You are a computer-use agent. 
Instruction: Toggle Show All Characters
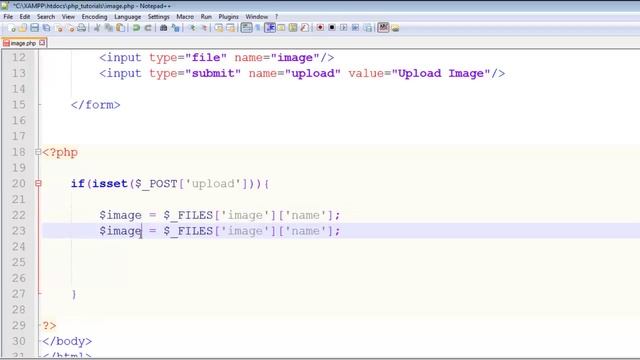point(257,28)
